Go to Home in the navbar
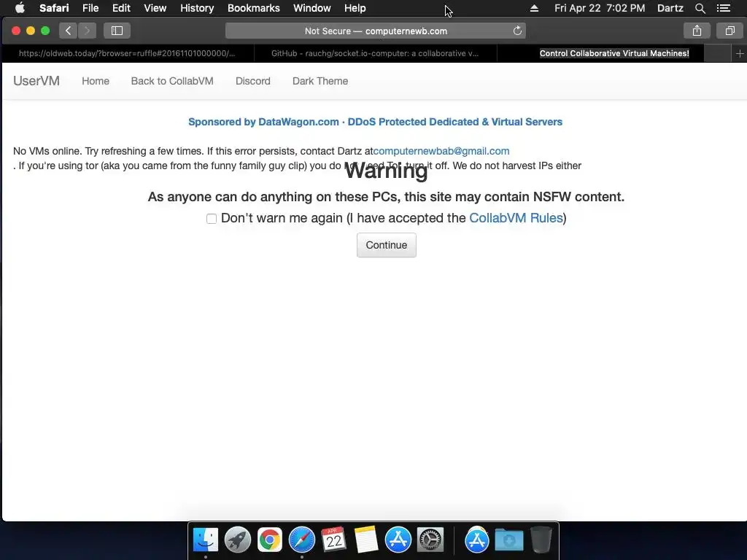This screenshot has width=747, height=560. [96, 81]
